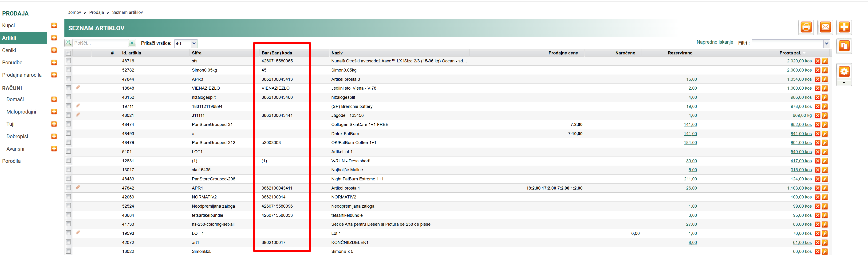Click Prodaja in the breadcrumb
This screenshot has height=255, width=868.
tap(96, 12)
